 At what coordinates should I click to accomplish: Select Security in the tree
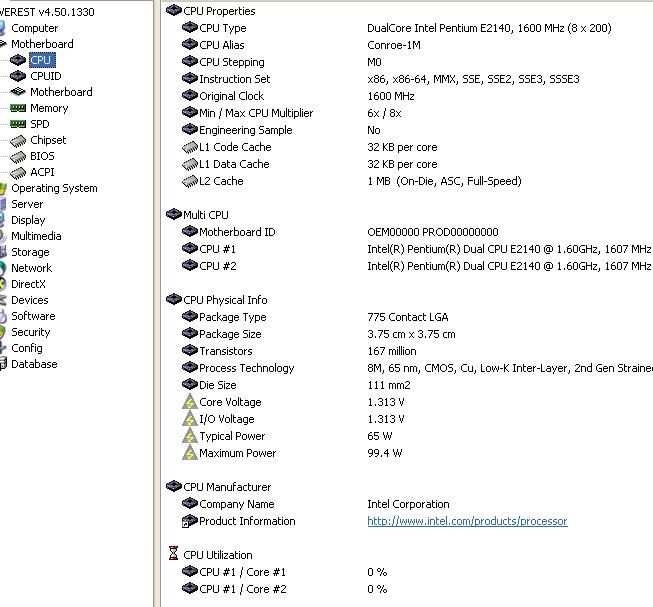(x=30, y=332)
